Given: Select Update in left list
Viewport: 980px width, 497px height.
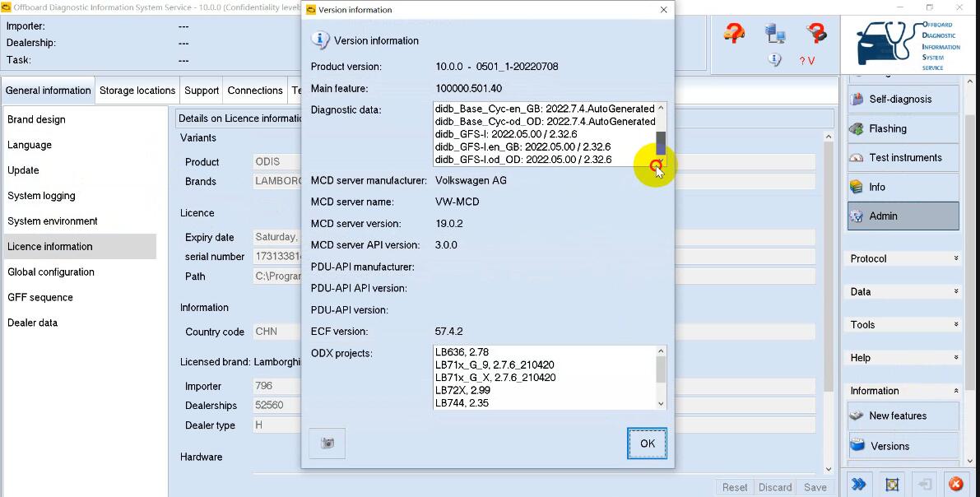Looking at the screenshot, I should pos(23,170).
